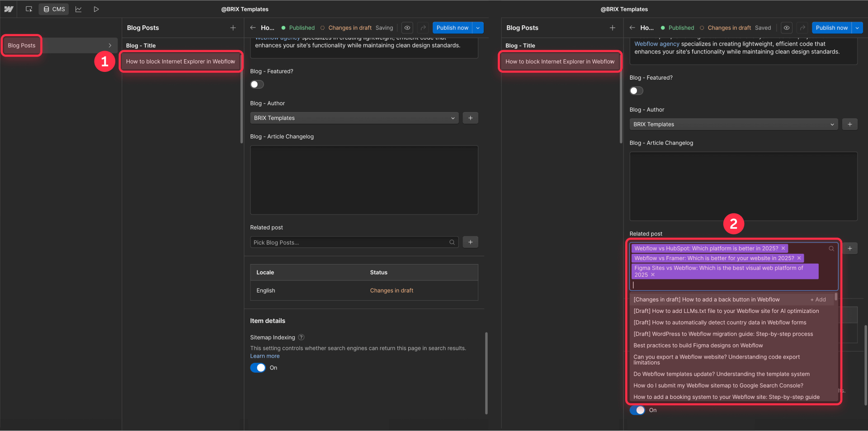Click the Preview play icon
The height and width of the screenshot is (431, 868).
coord(96,9)
